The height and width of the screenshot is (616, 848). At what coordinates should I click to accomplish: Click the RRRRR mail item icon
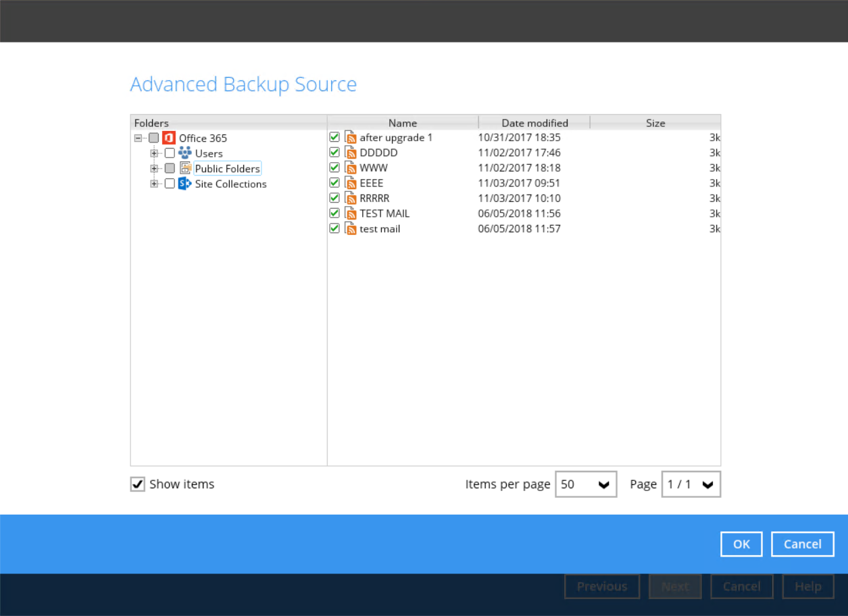[350, 198]
